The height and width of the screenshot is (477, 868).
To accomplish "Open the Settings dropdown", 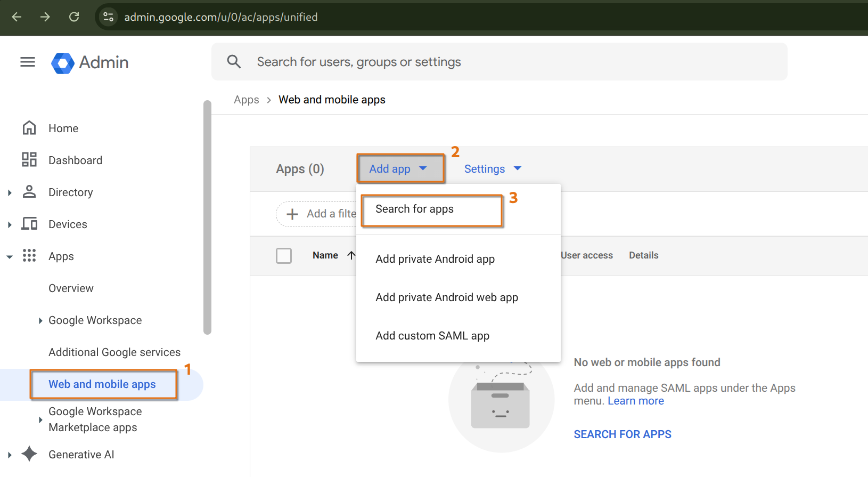I will point(493,169).
